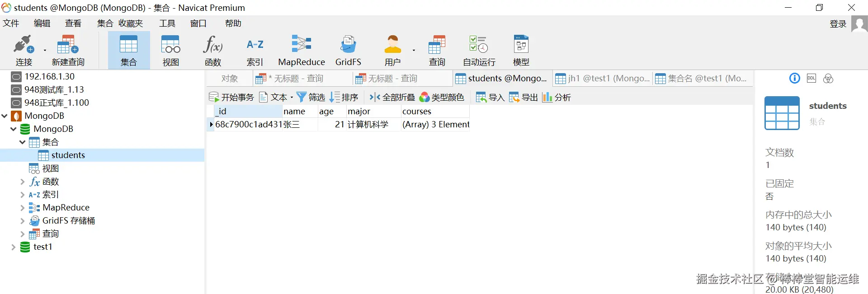The width and height of the screenshot is (868, 294).
Task: Open the Text view dropdown arrow
Action: coord(292,97)
